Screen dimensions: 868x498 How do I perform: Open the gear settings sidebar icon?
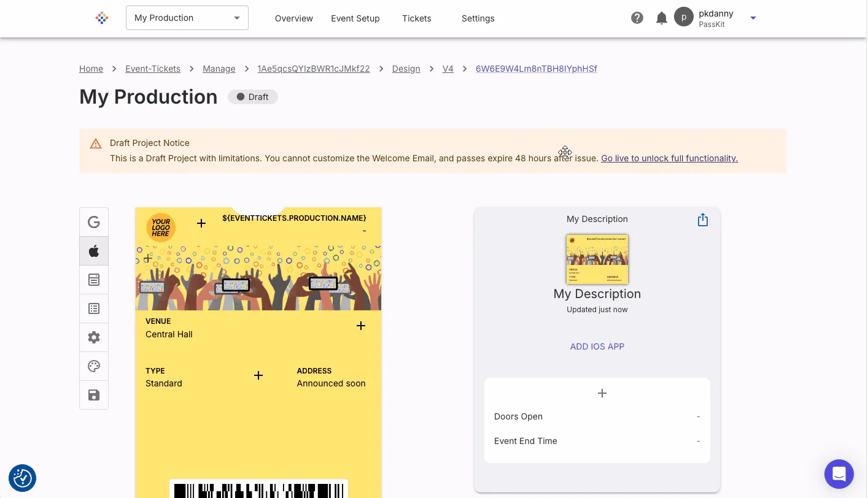(x=94, y=337)
